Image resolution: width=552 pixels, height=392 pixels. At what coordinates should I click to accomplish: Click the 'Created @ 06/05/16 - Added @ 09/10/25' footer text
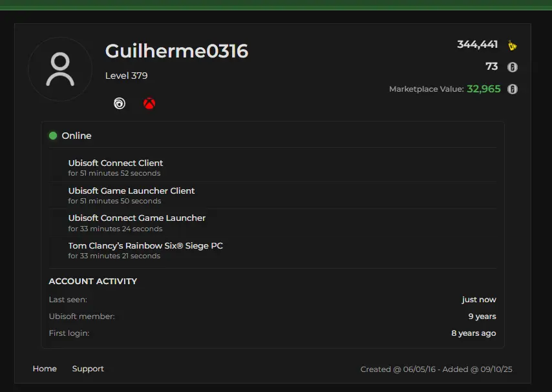tap(436, 369)
